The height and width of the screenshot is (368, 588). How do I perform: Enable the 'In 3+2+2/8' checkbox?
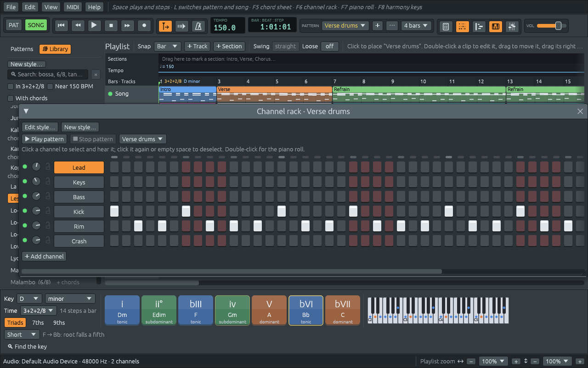(11, 86)
